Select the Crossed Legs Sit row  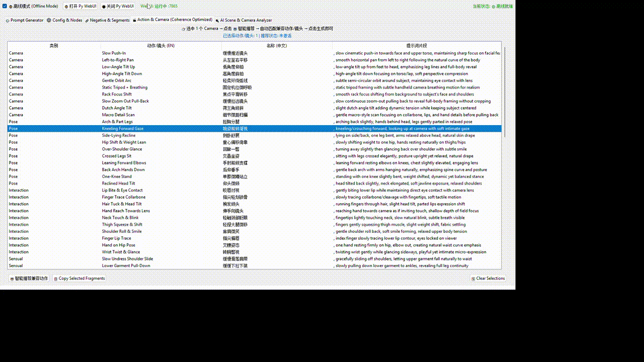pos(255,156)
